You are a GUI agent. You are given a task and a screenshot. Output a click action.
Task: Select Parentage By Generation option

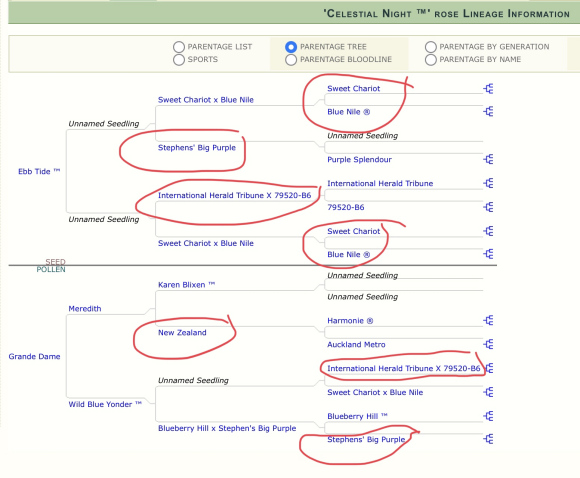point(431,47)
